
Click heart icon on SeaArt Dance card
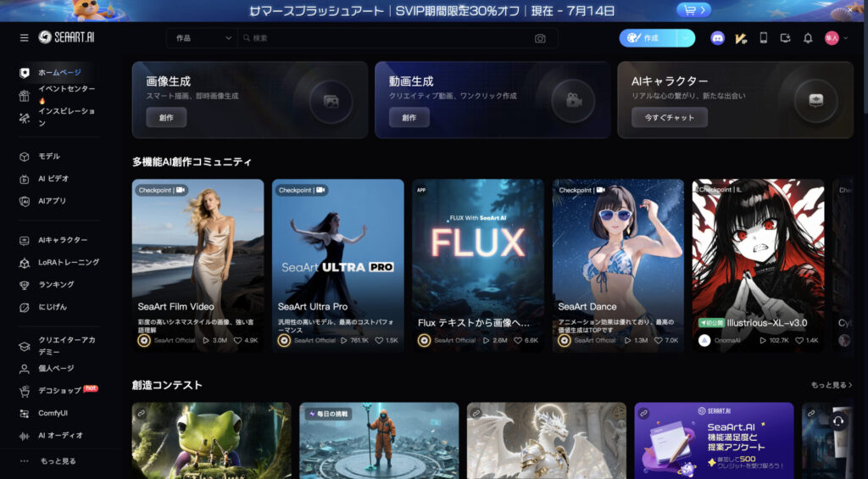658,340
